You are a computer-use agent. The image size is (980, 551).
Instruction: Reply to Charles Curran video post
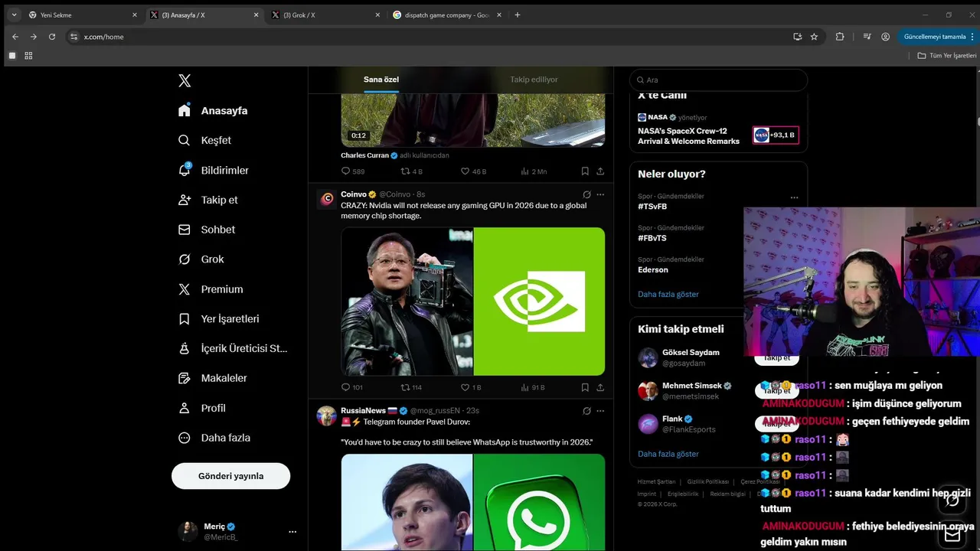point(352,171)
